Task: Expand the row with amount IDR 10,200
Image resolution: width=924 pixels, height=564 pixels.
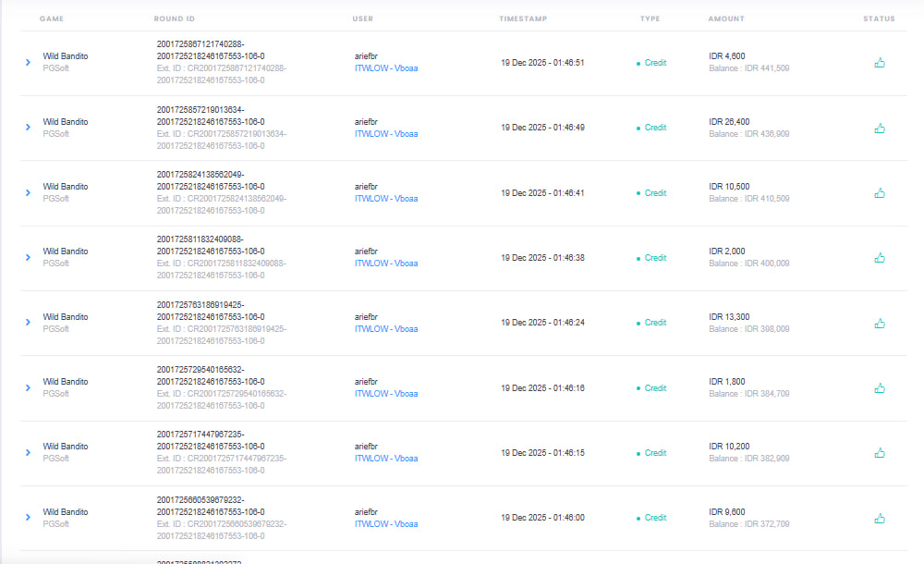Action: pyautogui.click(x=28, y=453)
